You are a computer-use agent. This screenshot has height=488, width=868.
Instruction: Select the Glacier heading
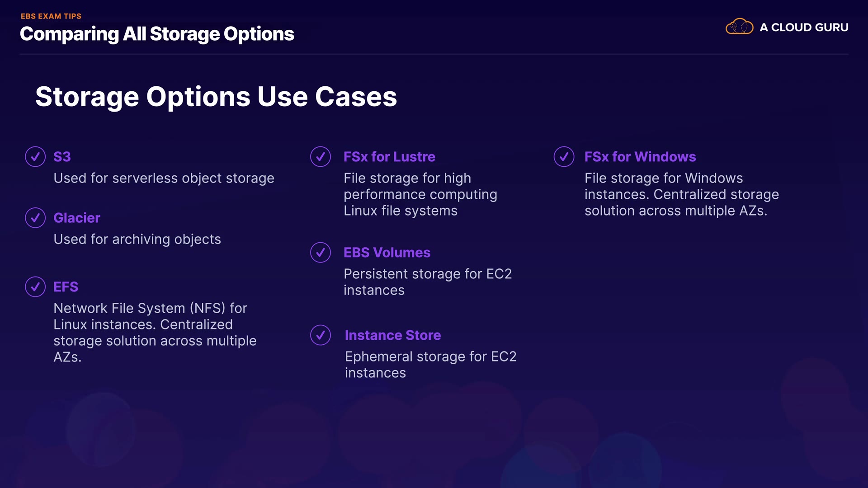[77, 218]
